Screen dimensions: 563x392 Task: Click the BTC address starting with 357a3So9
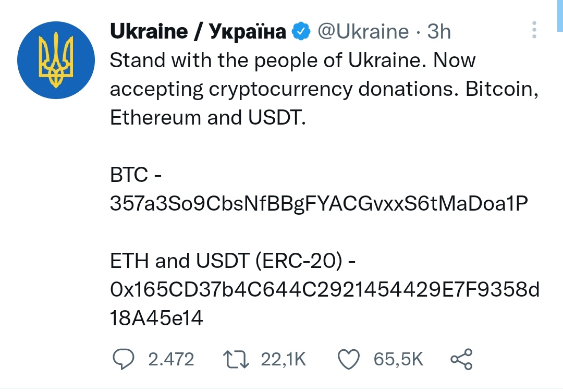pos(319,203)
